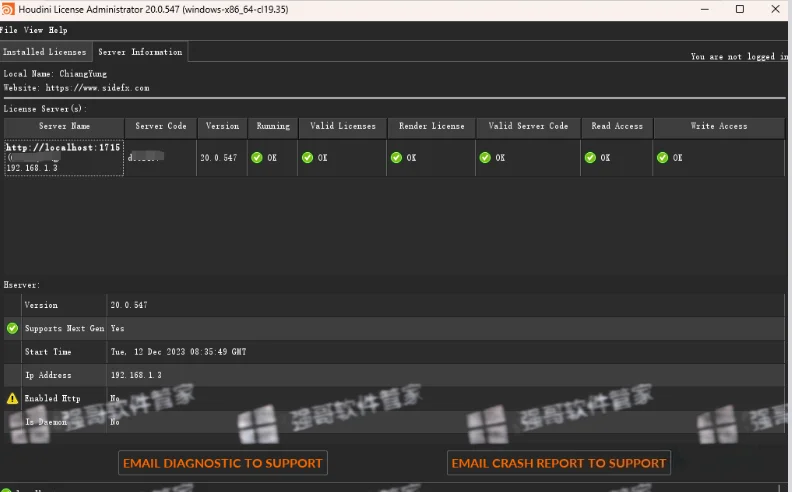Viewport: 792px width, 492px height.
Task: Click Ip Address value 192.168.1.3 in Hserver
Action: tap(136, 375)
